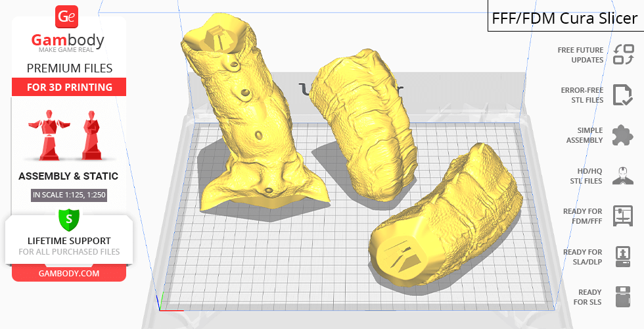Click the 'IN SCALE 1:125, 1:250' label
Image resolution: width=644 pixels, height=329 pixels.
(69, 195)
